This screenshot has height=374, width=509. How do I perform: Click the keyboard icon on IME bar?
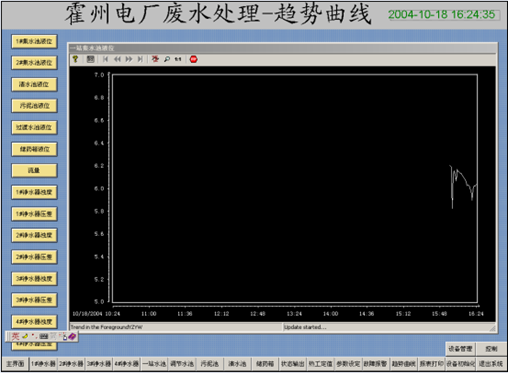44,336
